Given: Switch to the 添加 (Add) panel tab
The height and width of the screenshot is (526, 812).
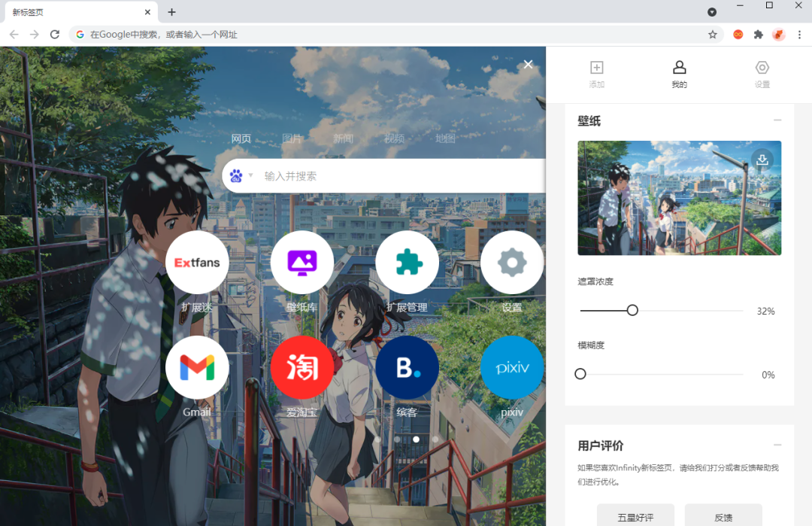Looking at the screenshot, I should (x=596, y=74).
